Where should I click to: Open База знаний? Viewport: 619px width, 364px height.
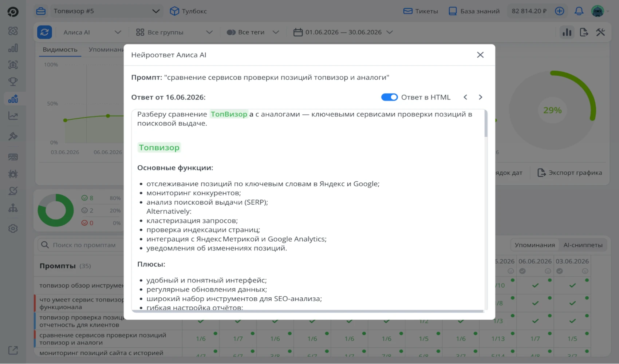pos(474,11)
